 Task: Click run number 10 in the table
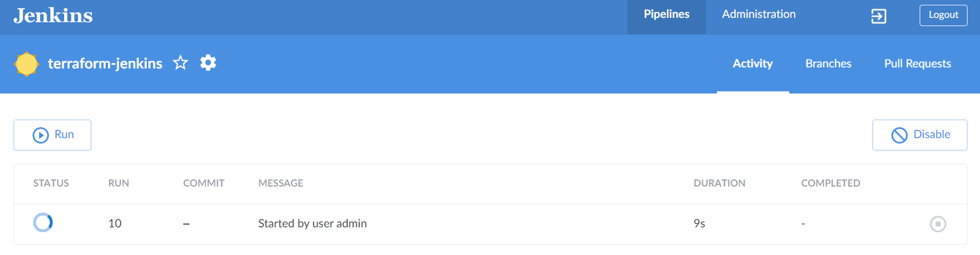(x=115, y=223)
